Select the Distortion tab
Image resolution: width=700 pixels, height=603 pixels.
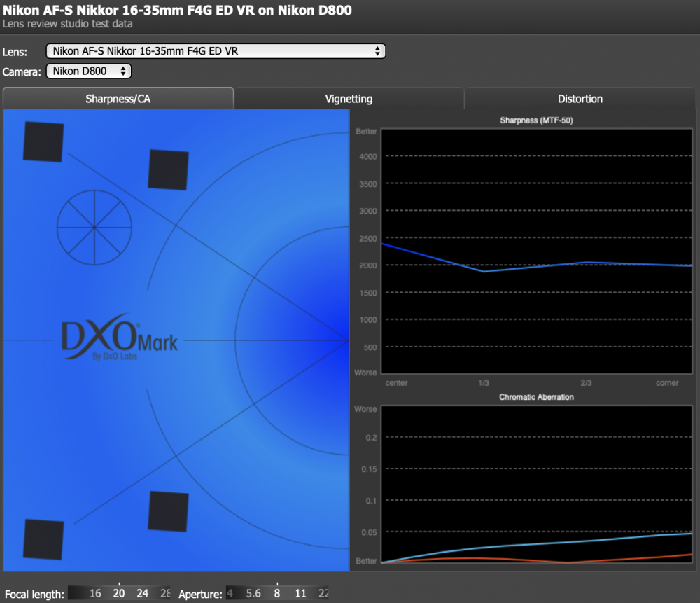click(580, 99)
